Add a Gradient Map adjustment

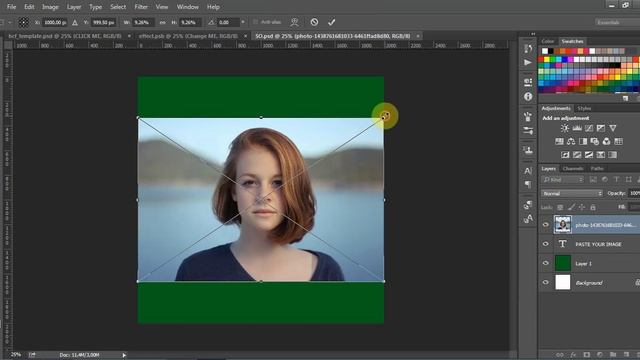(x=612, y=155)
